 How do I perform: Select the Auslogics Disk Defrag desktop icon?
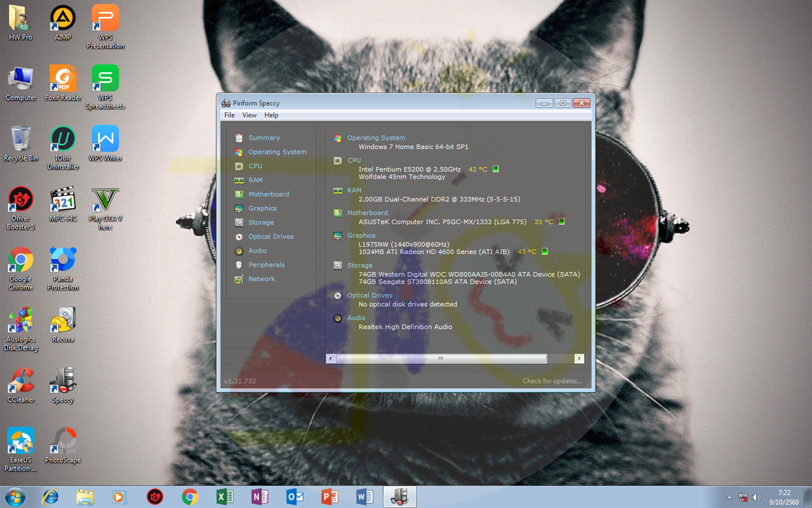click(21, 329)
